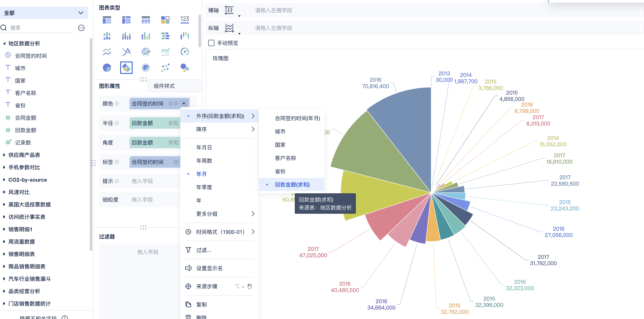Open the 全部 dataset dropdown
The height and width of the screenshot is (319, 644).
pyautogui.click(x=44, y=13)
